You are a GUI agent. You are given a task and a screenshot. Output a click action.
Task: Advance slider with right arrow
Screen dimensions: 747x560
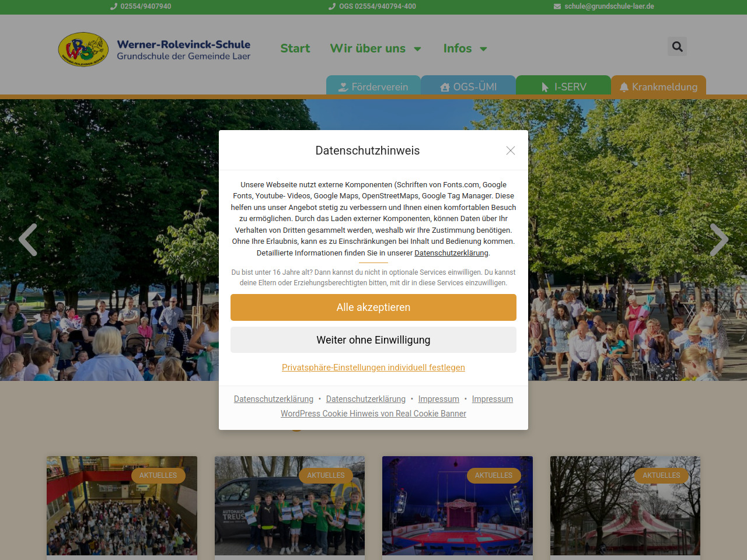719,240
